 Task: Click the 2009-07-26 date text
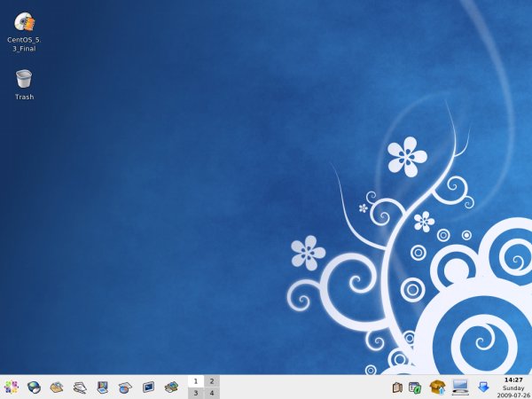pos(513,395)
